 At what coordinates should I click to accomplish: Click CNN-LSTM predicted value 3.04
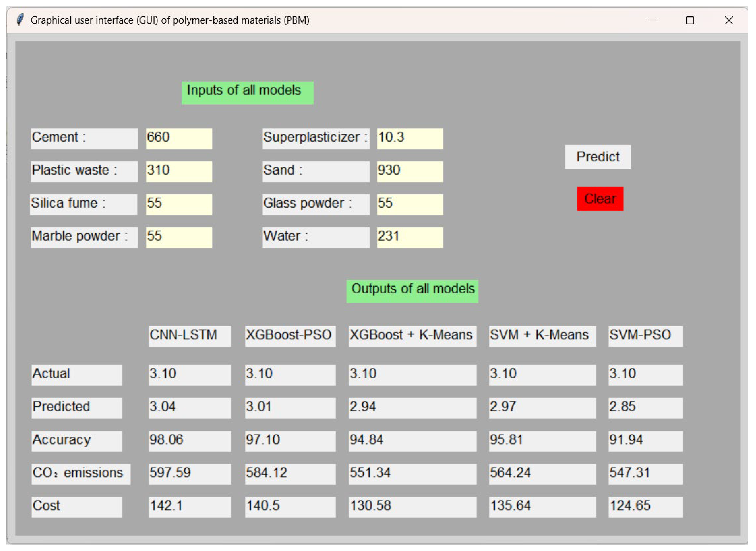[189, 408]
